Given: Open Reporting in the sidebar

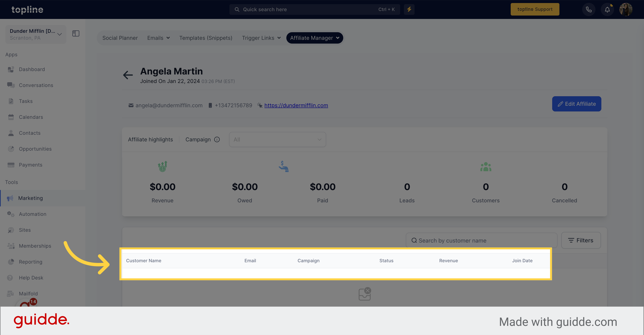Looking at the screenshot, I should (31, 262).
